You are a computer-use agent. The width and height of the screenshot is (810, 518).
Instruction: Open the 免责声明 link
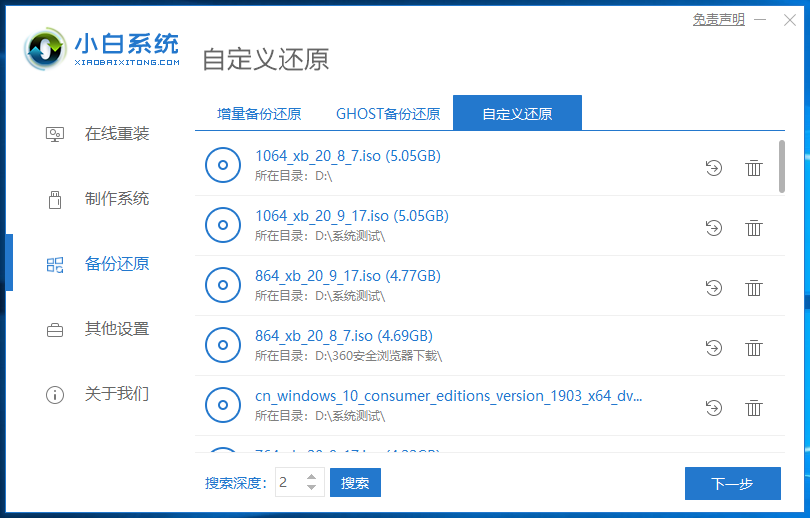click(719, 20)
